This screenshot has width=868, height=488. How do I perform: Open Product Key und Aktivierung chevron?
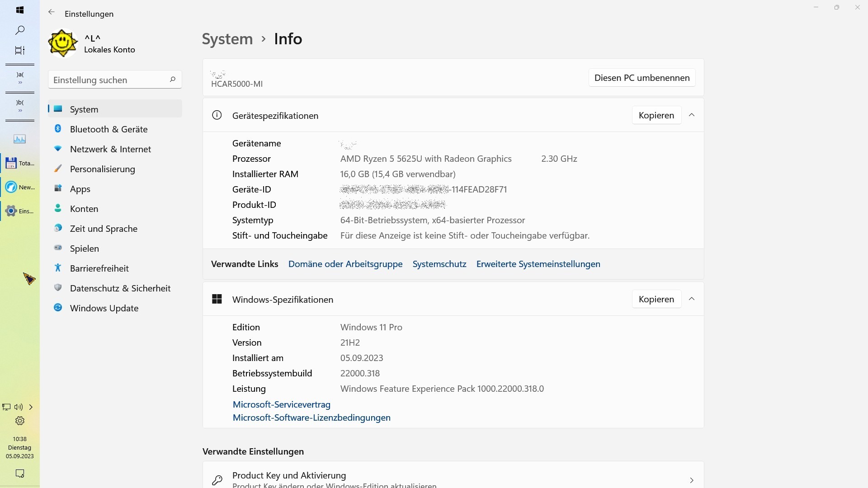click(x=691, y=480)
